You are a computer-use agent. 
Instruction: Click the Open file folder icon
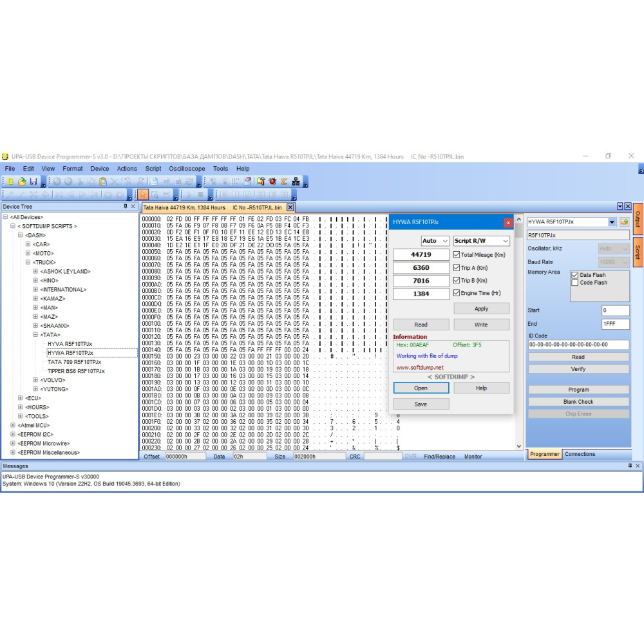click(22, 181)
